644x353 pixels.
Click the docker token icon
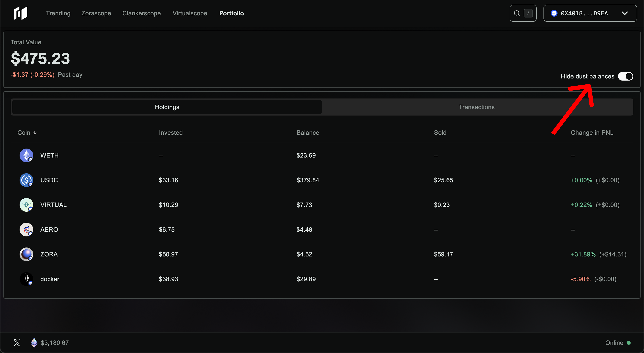tap(26, 279)
